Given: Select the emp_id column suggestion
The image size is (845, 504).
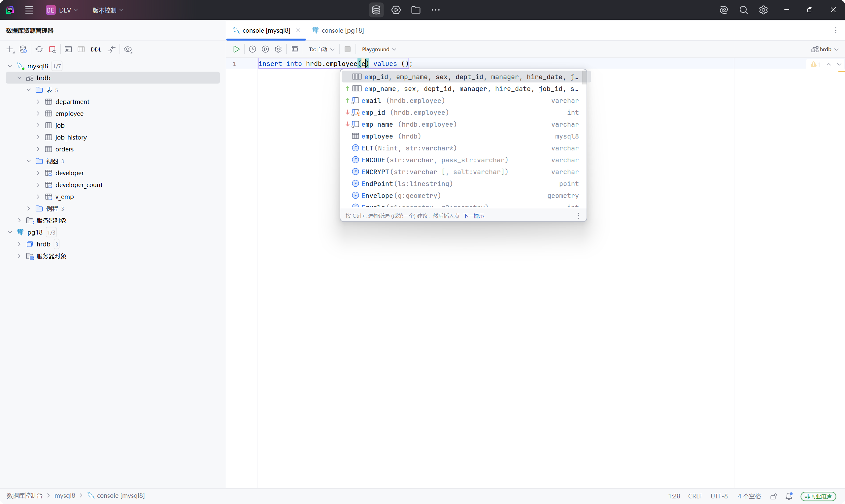Looking at the screenshot, I should [x=373, y=112].
